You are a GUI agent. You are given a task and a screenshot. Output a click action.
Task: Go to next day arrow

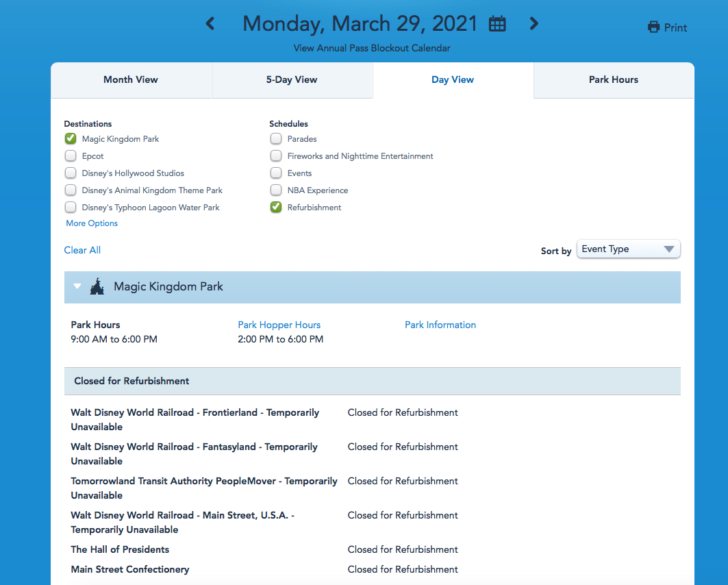[x=534, y=24]
